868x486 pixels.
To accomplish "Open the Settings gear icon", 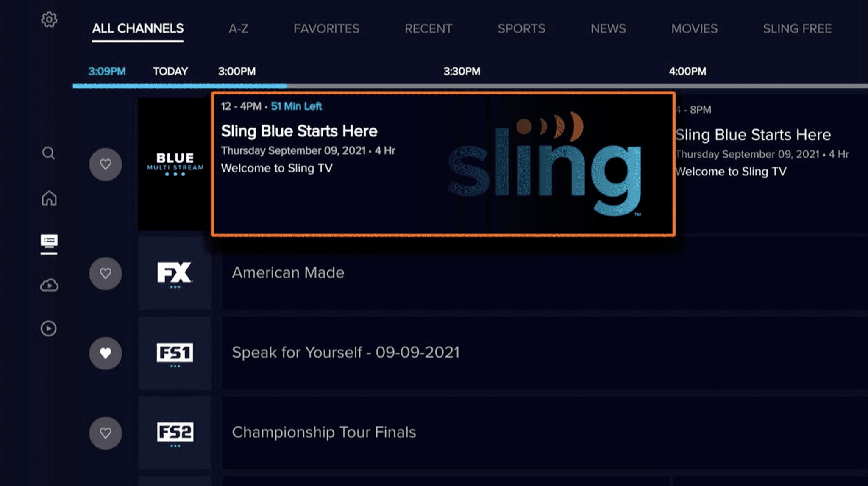I will (x=49, y=19).
